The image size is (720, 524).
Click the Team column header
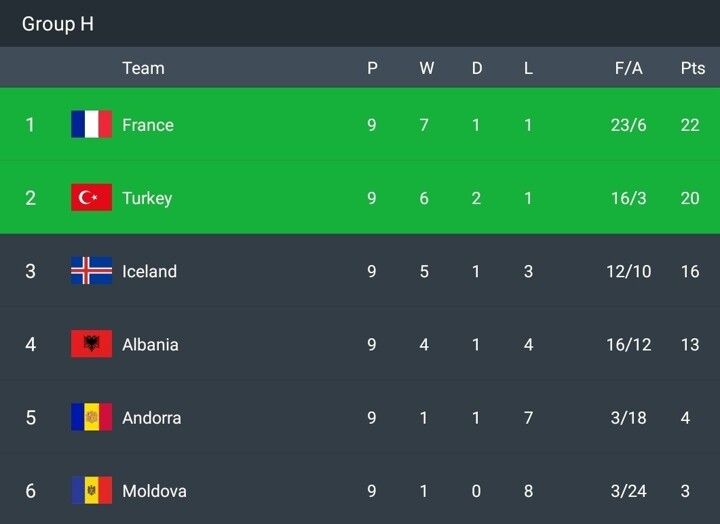143,68
